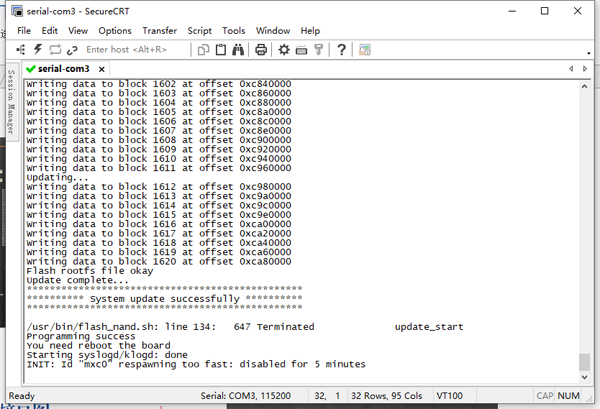The width and height of the screenshot is (600, 409).
Task: Click the terminal scrollbar up arrow
Action: pos(584,86)
